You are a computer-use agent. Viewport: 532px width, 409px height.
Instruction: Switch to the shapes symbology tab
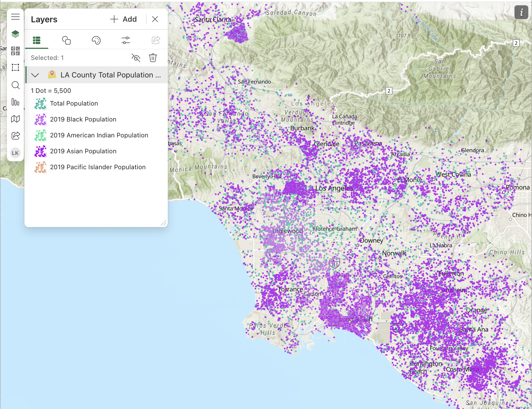[x=66, y=40]
